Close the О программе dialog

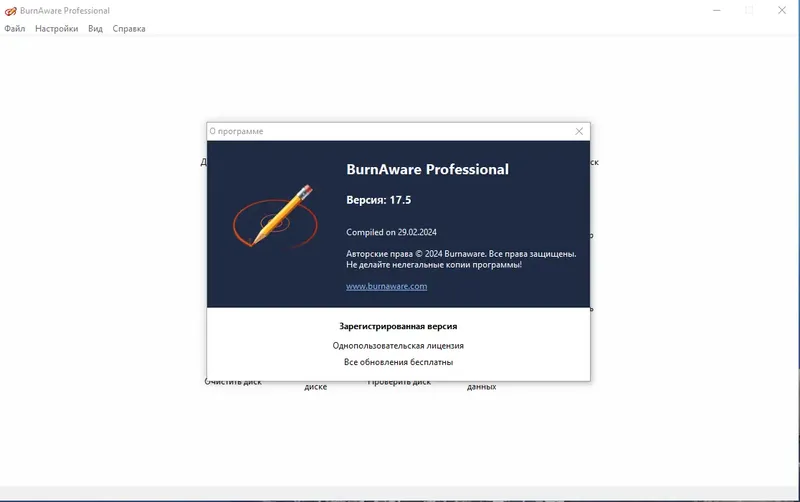pyautogui.click(x=579, y=131)
